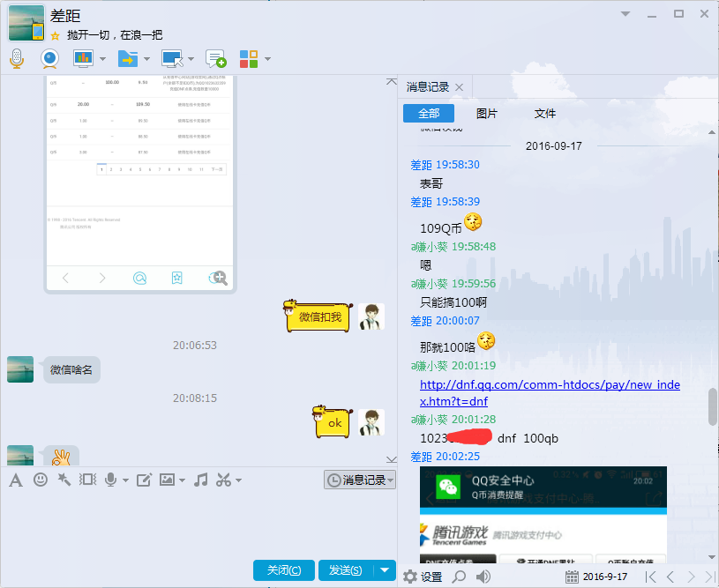Click the font letter A icon

[15, 480]
